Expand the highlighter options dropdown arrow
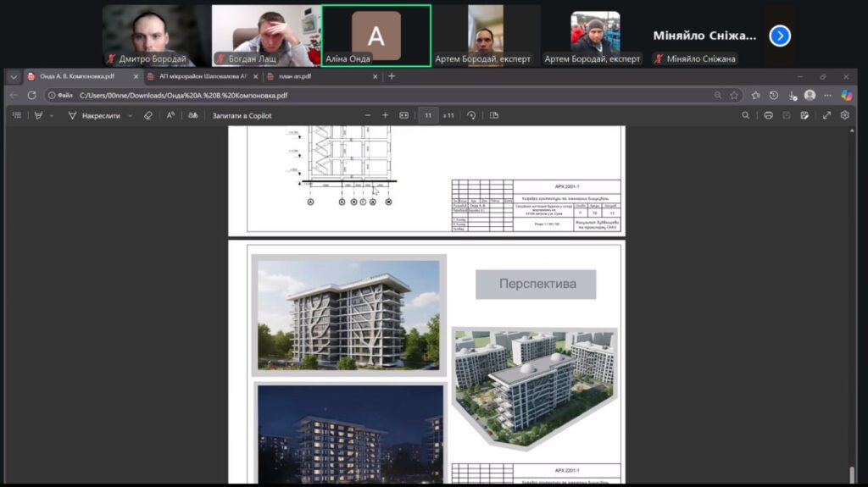868x487 pixels. tap(51, 115)
